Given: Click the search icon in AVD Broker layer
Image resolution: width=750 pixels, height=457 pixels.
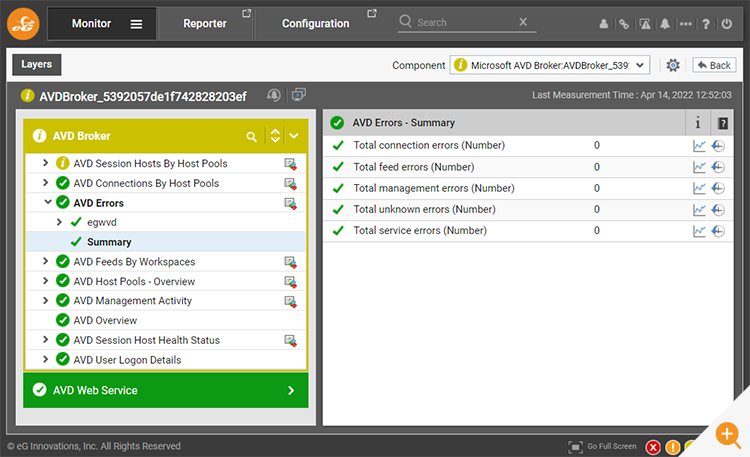Looking at the screenshot, I should (252, 137).
